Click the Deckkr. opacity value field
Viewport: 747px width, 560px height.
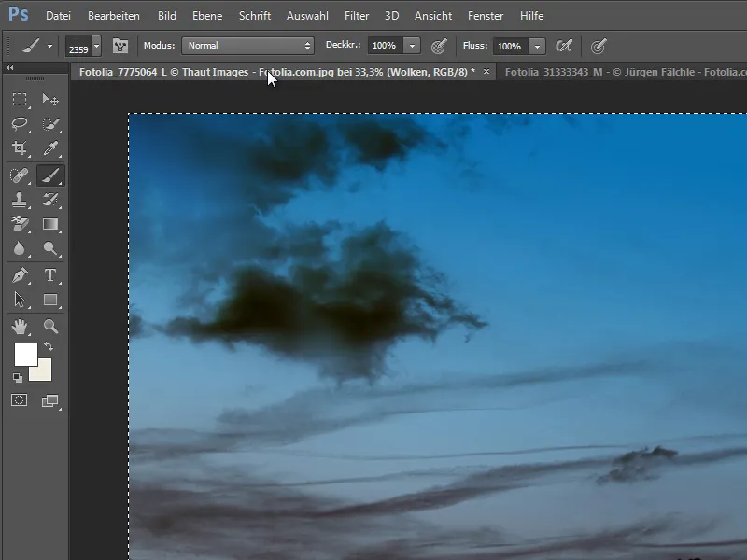385,46
